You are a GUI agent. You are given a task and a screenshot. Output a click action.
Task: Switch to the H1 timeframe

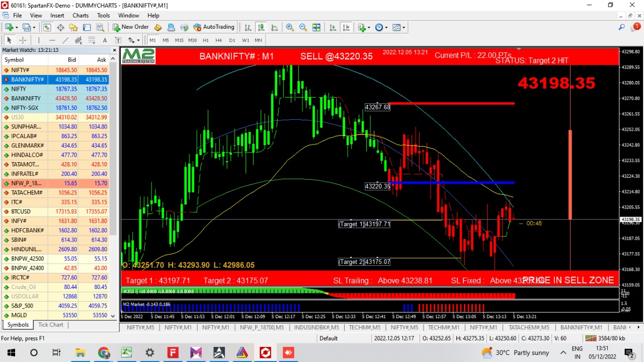pos(205,40)
